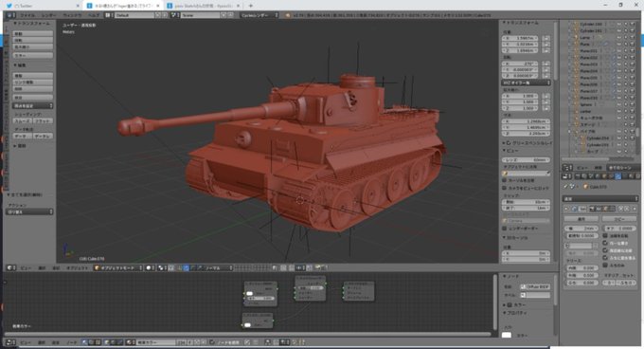Add a new screen layout with plus icon
This screenshot has height=349, width=644.
point(157,15)
